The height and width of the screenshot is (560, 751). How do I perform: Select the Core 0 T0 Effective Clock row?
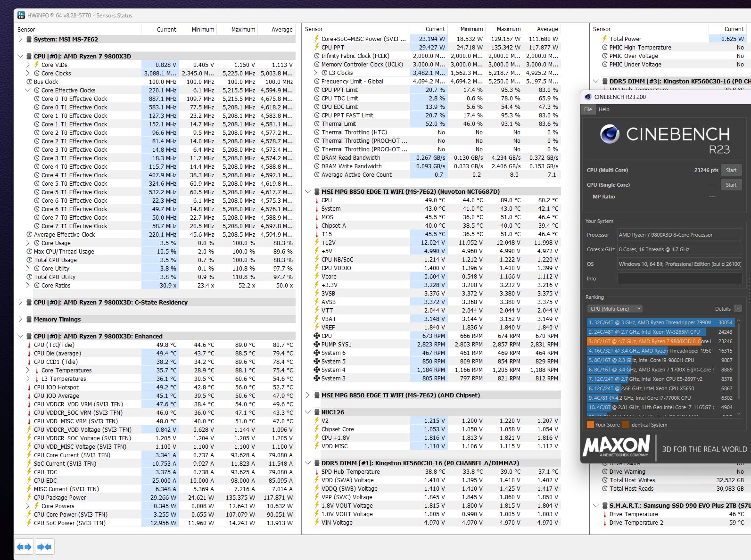click(155, 99)
